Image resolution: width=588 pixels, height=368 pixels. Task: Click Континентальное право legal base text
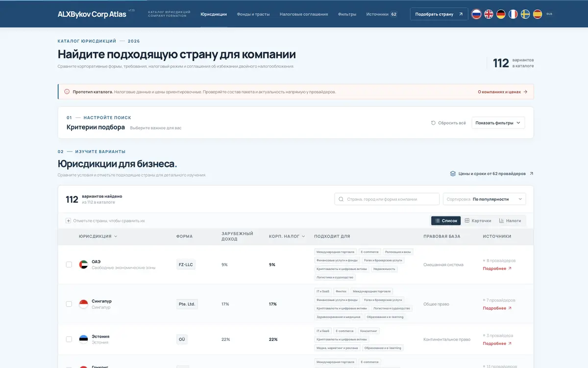coord(447,339)
